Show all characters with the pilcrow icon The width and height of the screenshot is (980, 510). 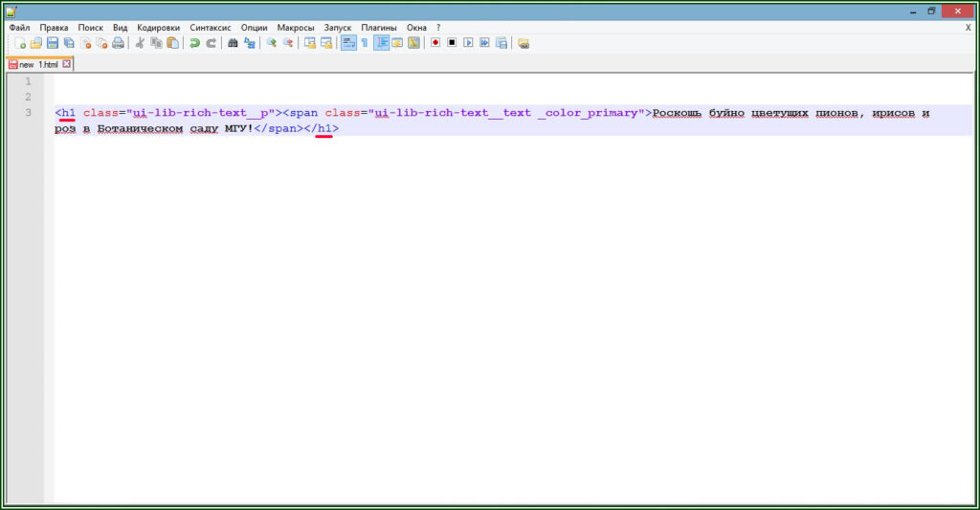pyautogui.click(x=365, y=43)
